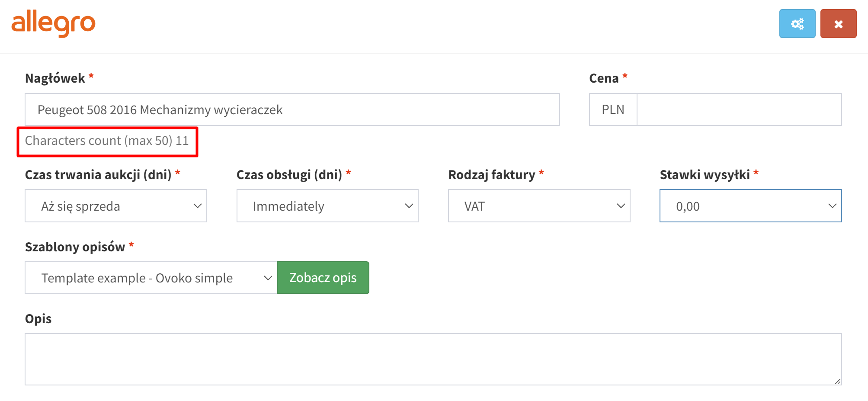Click the Szablony opisów label
Screen dimensions: 868x401
click(x=75, y=247)
